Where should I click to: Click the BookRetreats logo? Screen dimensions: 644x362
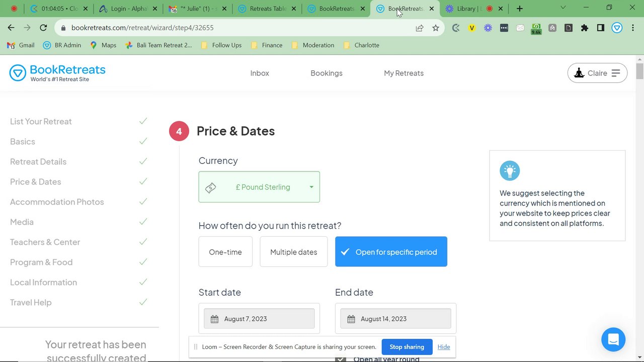(x=57, y=73)
